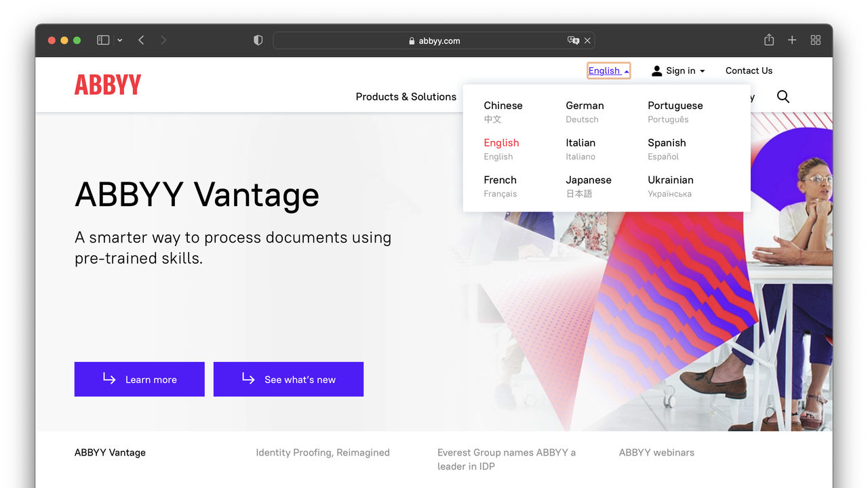Open the Safari share icon
Image resolution: width=868 pixels, height=488 pixels.
click(769, 40)
